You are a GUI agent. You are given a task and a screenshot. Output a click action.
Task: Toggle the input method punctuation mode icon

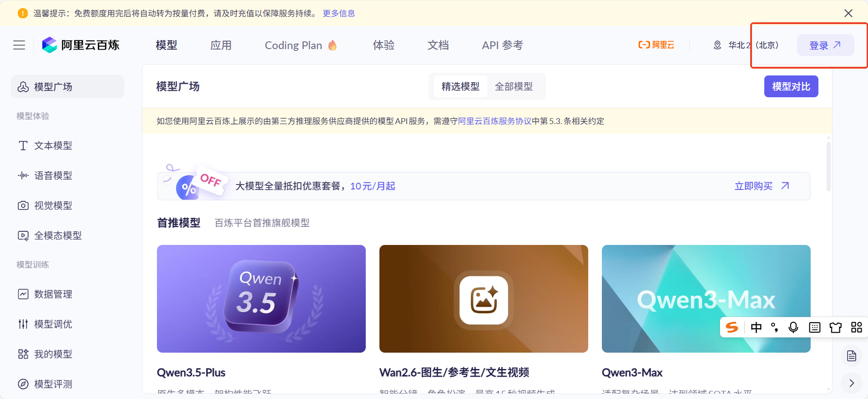coord(775,327)
